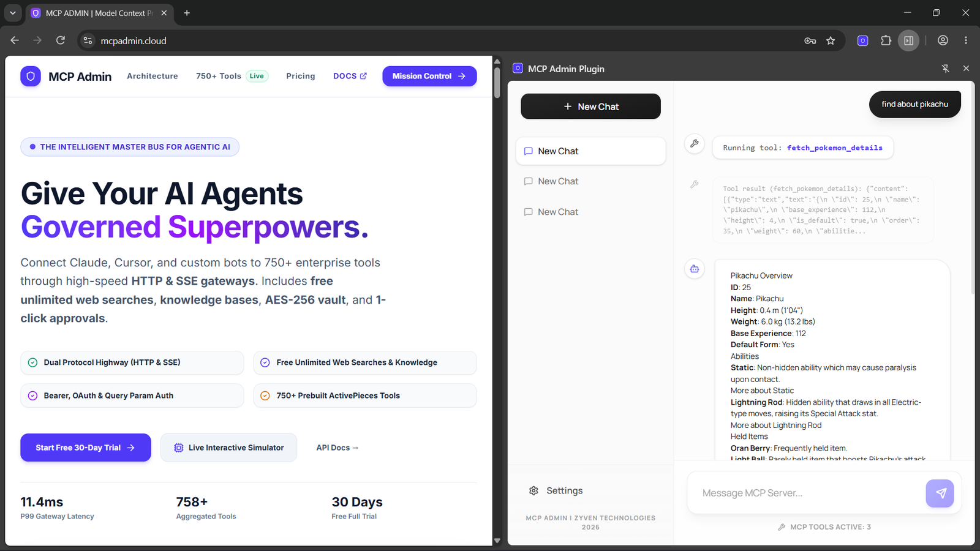Image resolution: width=980 pixels, height=551 pixels.
Task: Click 'More about Lightning Rod' text
Action: 776,425
